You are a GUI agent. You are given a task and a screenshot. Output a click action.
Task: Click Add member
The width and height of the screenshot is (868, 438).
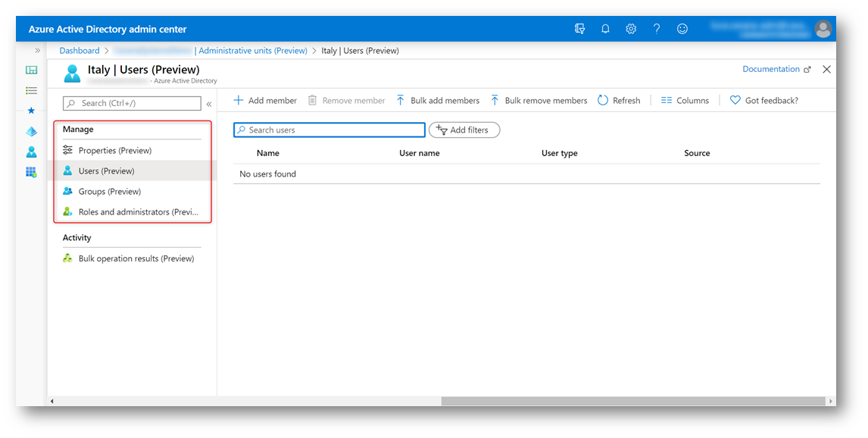[x=265, y=100]
